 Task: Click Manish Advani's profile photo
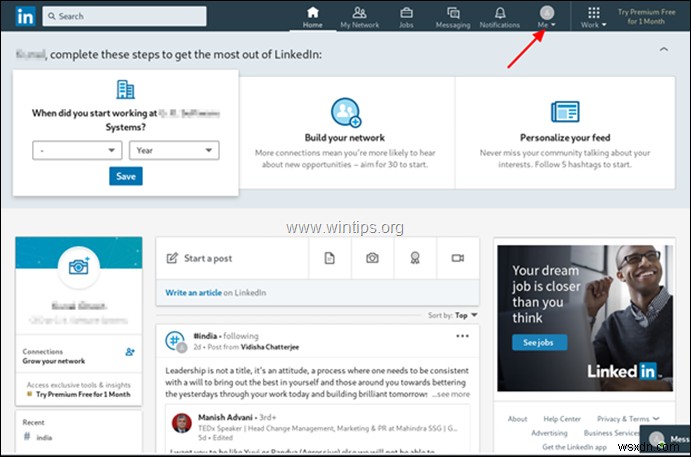182,423
